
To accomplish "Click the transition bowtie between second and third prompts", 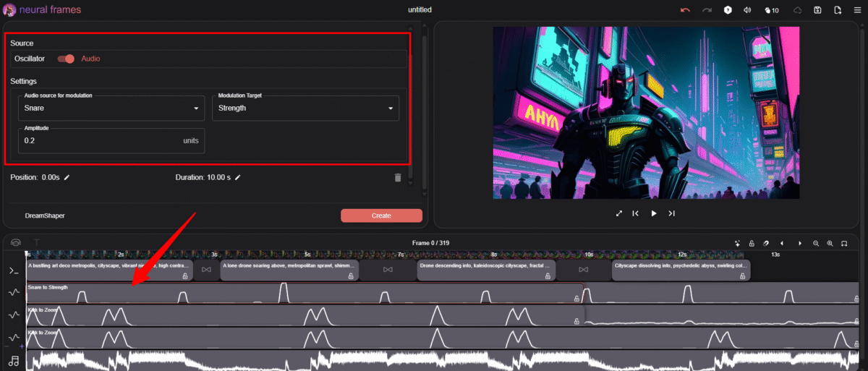I will tap(388, 270).
